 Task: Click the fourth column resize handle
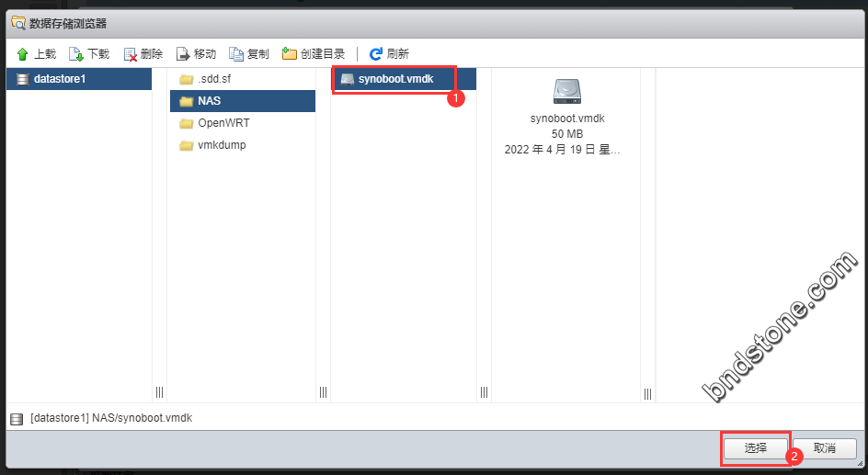click(x=647, y=394)
